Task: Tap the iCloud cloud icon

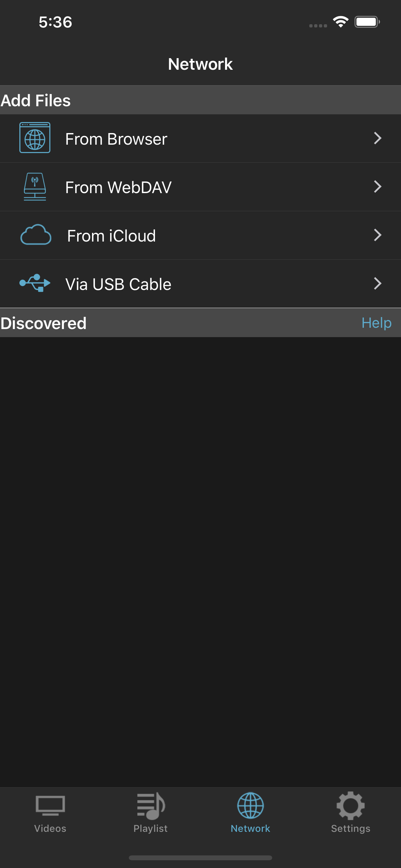Action: point(36,235)
